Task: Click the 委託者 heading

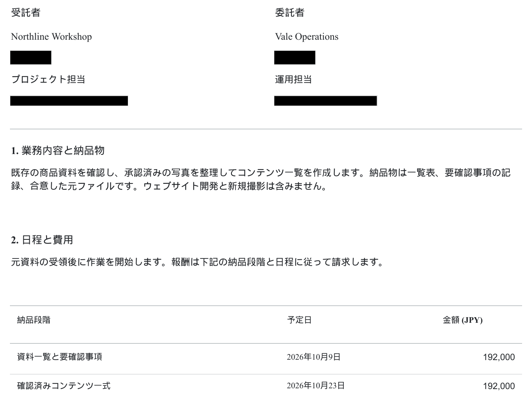Action: 290,13
